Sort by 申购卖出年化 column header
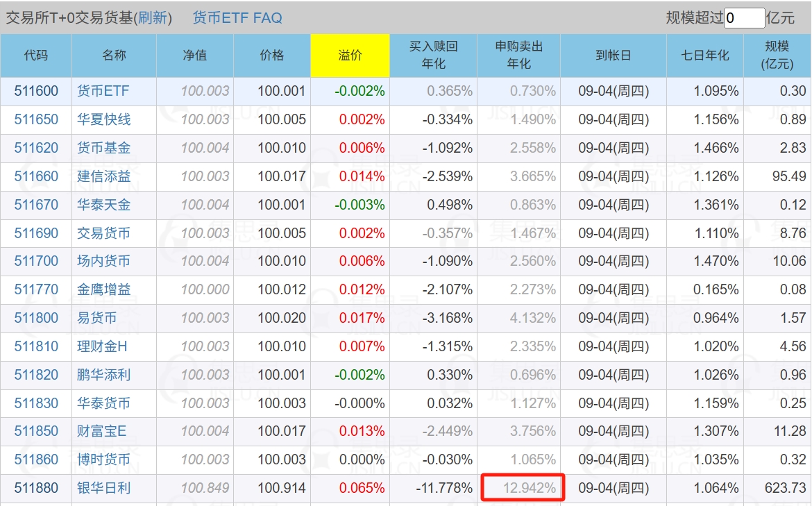This screenshot has width=812, height=506. click(x=519, y=56)
